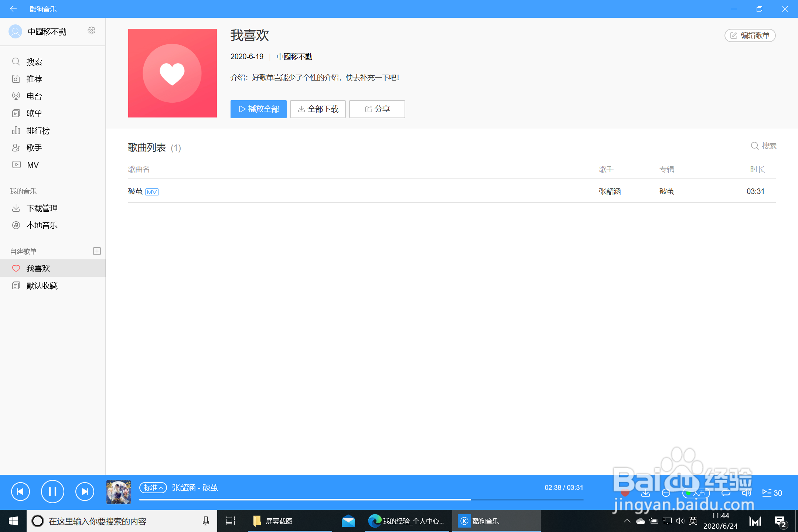Open the MV section in sidebar
Image resolution: width=798 pixels, height=532 pixels.
(x=33, y=164)
